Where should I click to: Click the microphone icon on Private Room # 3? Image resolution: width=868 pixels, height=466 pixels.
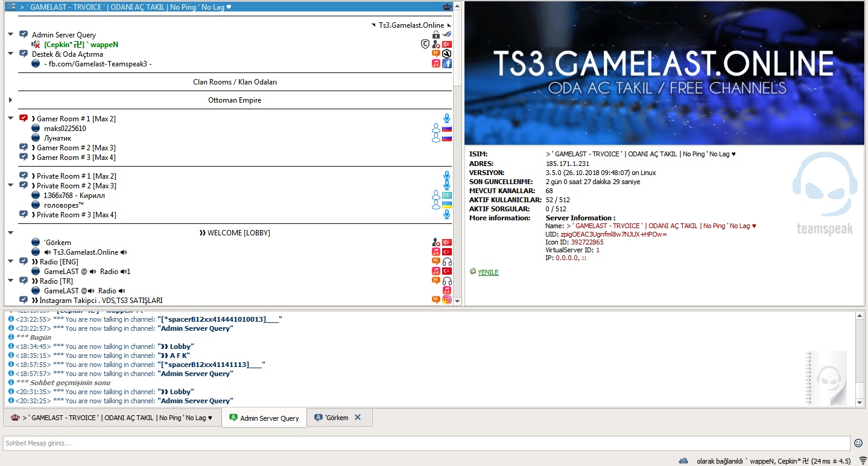(447, 214)
